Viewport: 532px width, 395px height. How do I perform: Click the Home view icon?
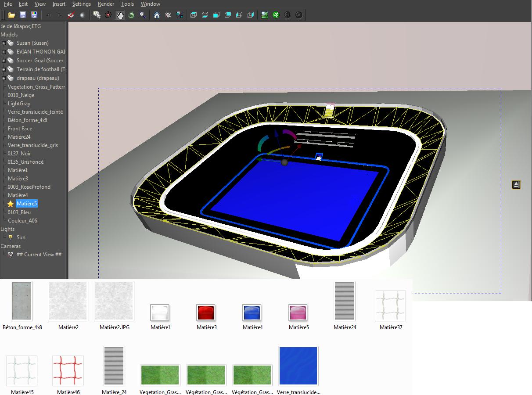point(157,15)
